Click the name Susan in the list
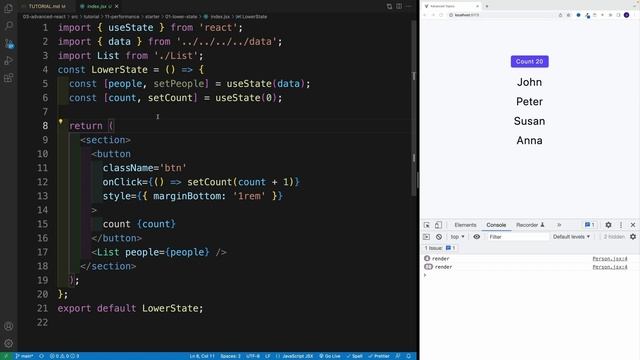The width and height of the screenshot is (640, 360). tap(529, 121)
